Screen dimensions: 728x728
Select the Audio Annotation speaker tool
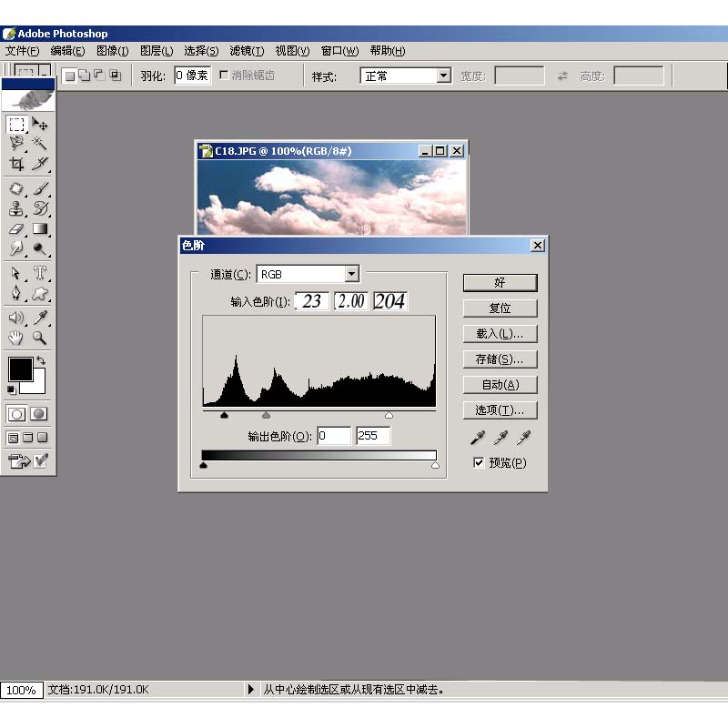16,318
